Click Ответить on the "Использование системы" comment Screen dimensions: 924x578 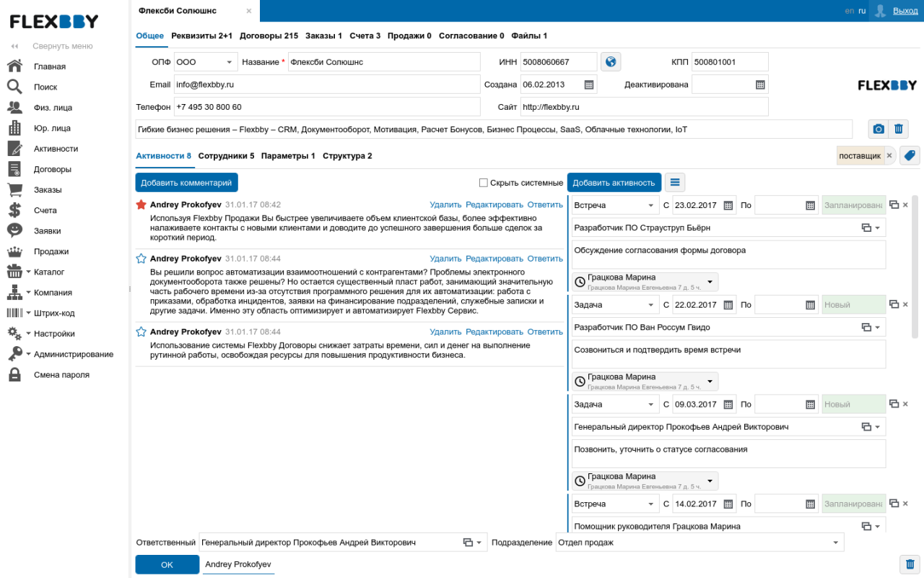tap(545, 332)
